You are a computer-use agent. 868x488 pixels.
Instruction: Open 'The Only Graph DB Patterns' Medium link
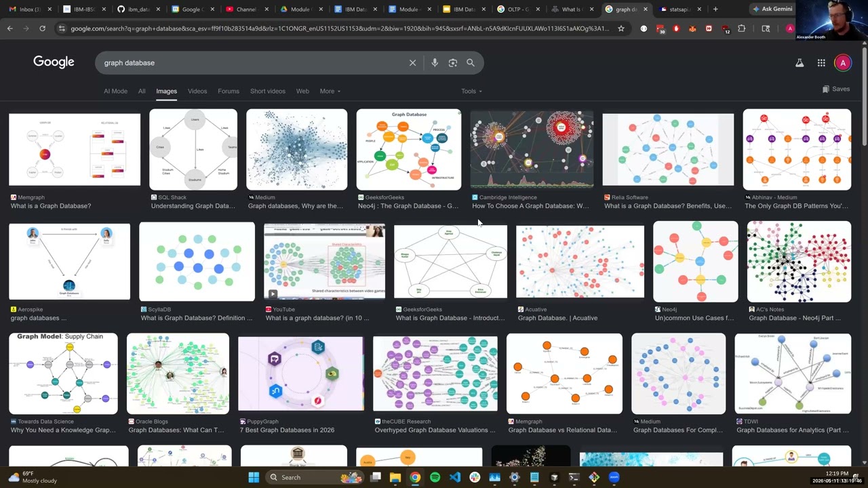[x=797, y=206]
